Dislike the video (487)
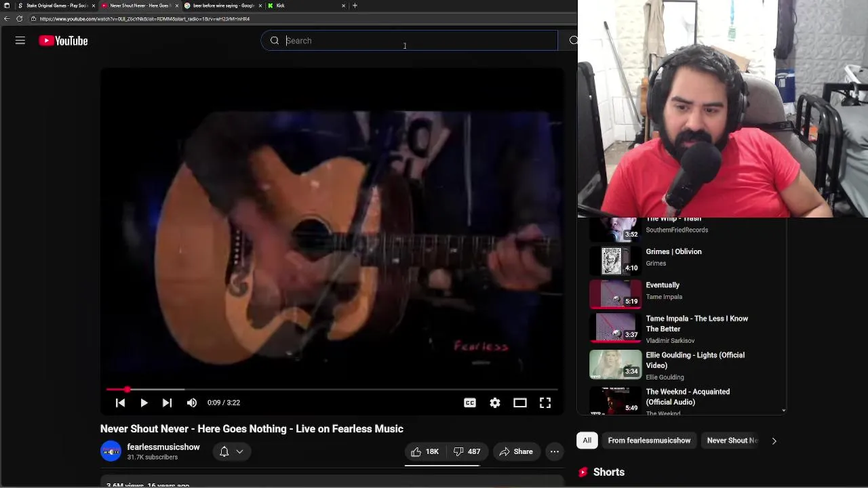This screenshot has width=868, height=488. pos(467,451)
